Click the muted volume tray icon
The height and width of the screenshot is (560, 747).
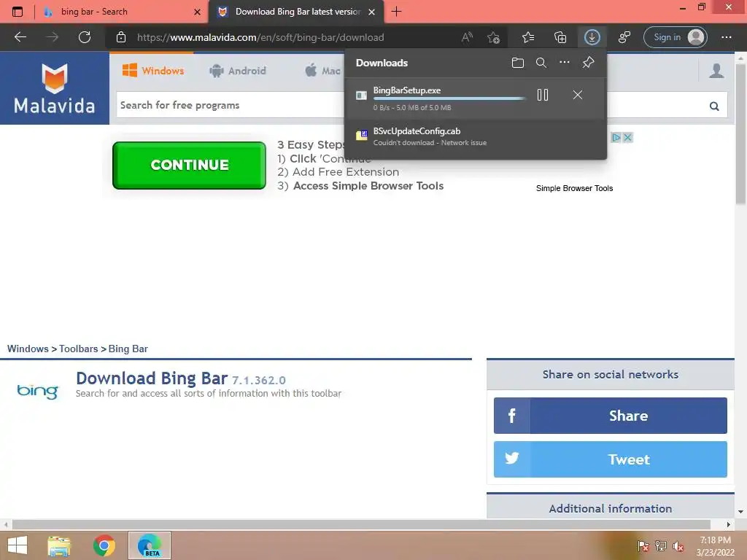tap(678, 546)
